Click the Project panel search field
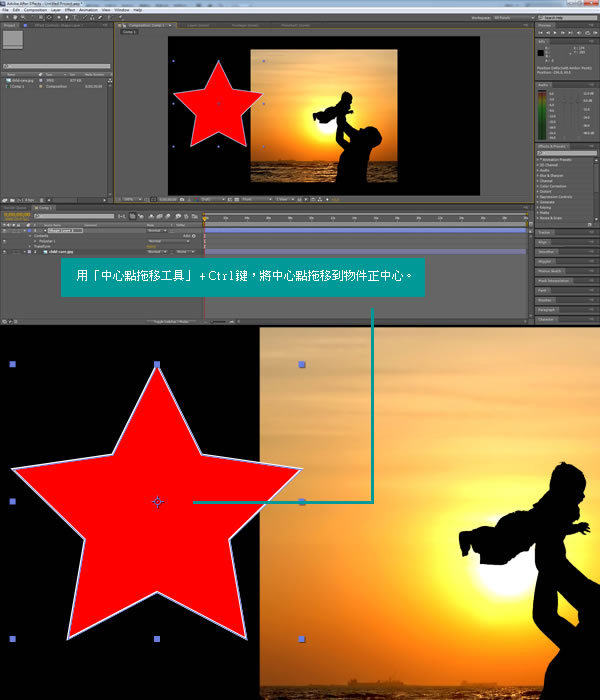 coord(57,66)
